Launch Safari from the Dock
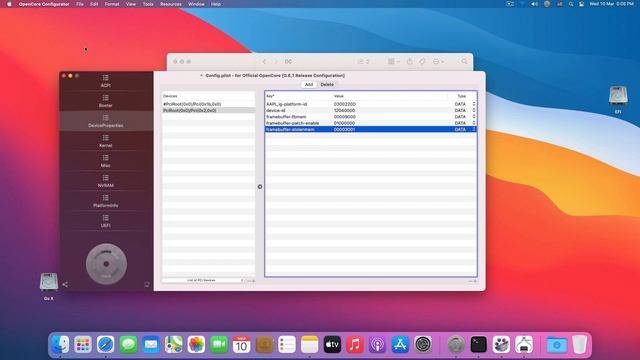Viewport: 640px width, 360px height. pyautogui.click(x=106, y=344)
